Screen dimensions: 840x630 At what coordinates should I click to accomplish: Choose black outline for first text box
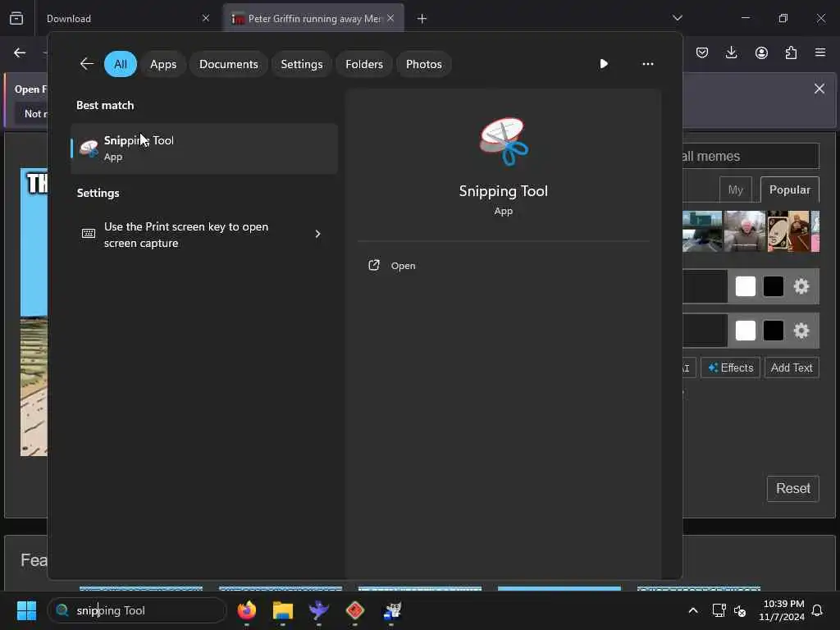coord(773,286)
